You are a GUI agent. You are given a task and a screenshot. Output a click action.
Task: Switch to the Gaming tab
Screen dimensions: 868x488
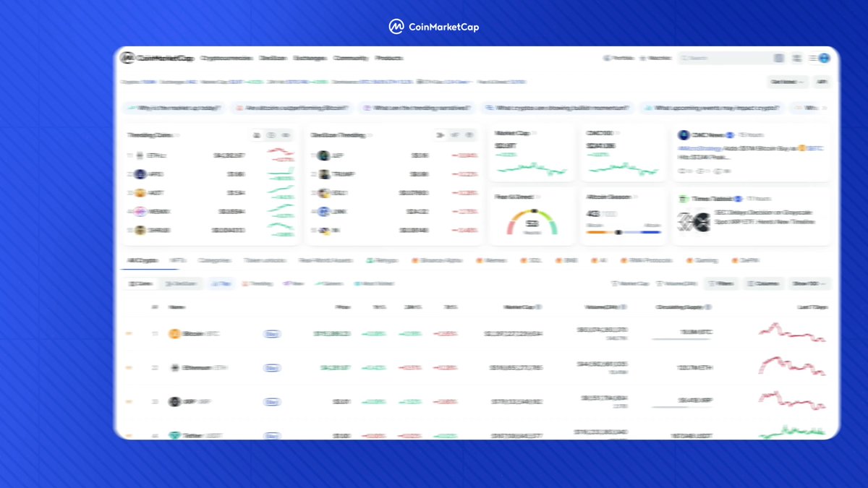tap(702, 260)
